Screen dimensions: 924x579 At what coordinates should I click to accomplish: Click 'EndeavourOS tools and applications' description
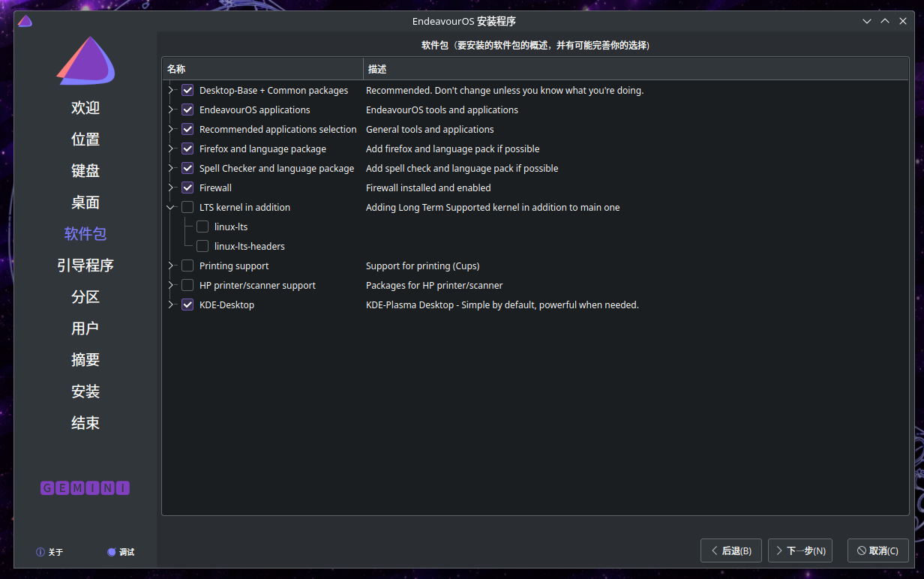(442, 109)
